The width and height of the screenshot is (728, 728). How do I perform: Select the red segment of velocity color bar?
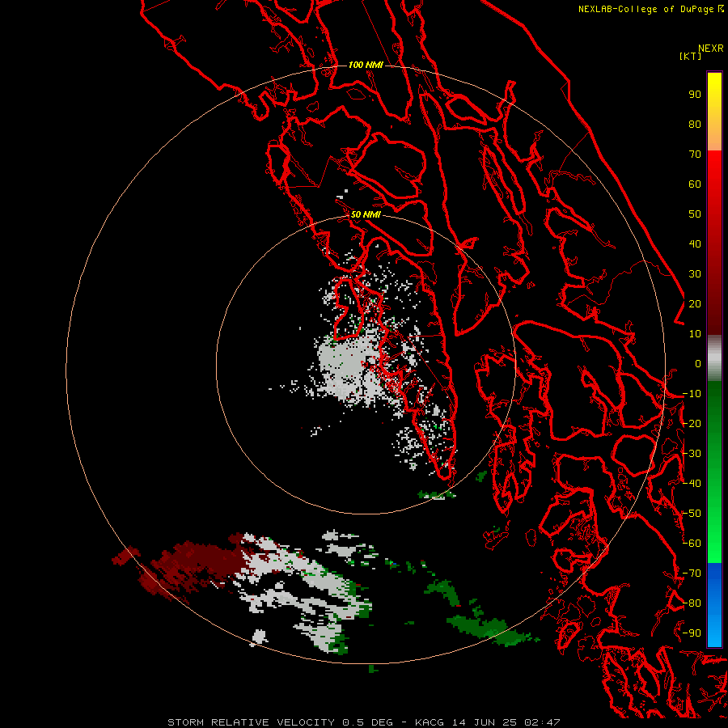[714, 243]
